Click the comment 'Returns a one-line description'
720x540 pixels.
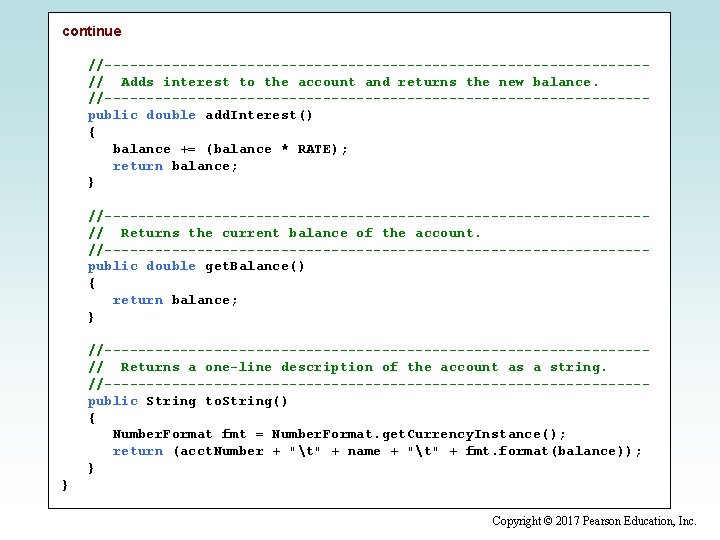click(247, 367)
